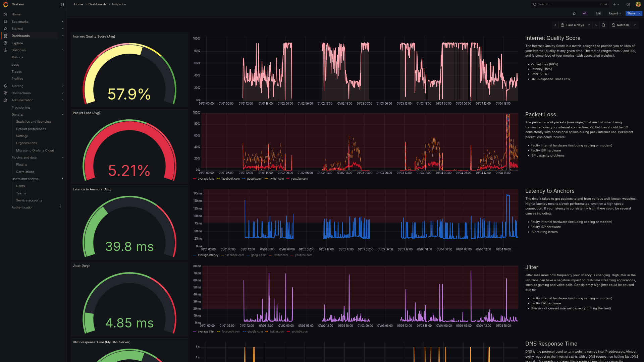Open the refresh interval dropdown arrow
644x362 pixels.
635,25
